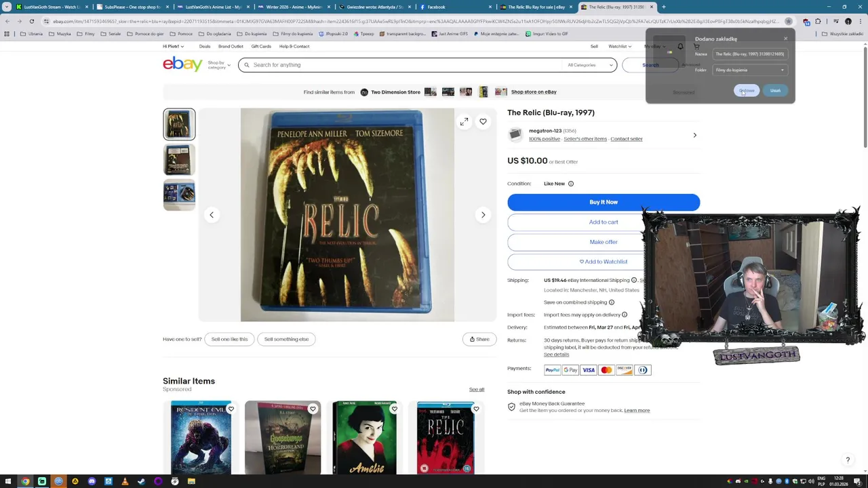Click the search magnifier icon in search box
The height and width of the screenshot is (488, 868).
[247, 65]
